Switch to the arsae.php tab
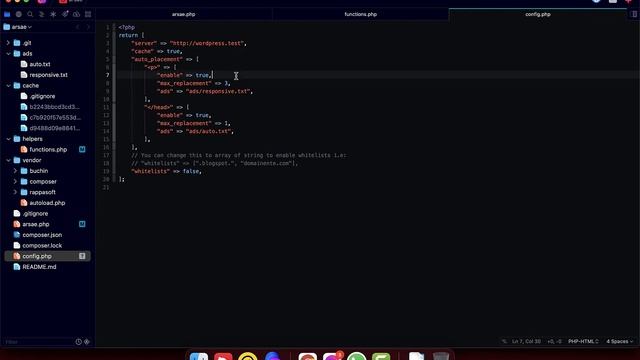Image resolution: width=640 pixels, height=360 pixels. click(x=184, y=14)
